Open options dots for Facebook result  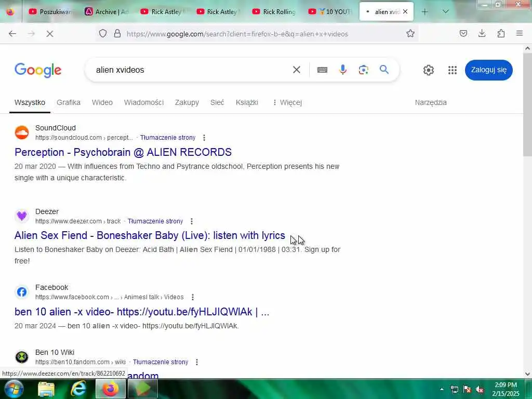[x=193, y=297]
